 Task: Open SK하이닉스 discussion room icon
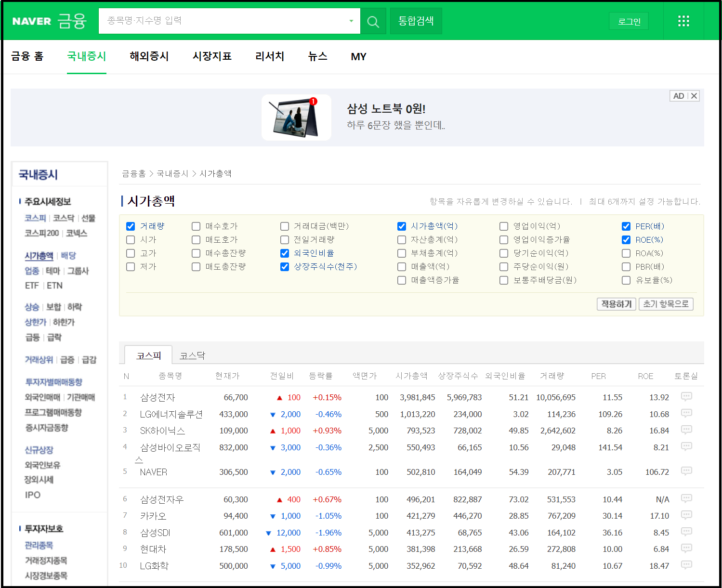click(x=686, y=430)
